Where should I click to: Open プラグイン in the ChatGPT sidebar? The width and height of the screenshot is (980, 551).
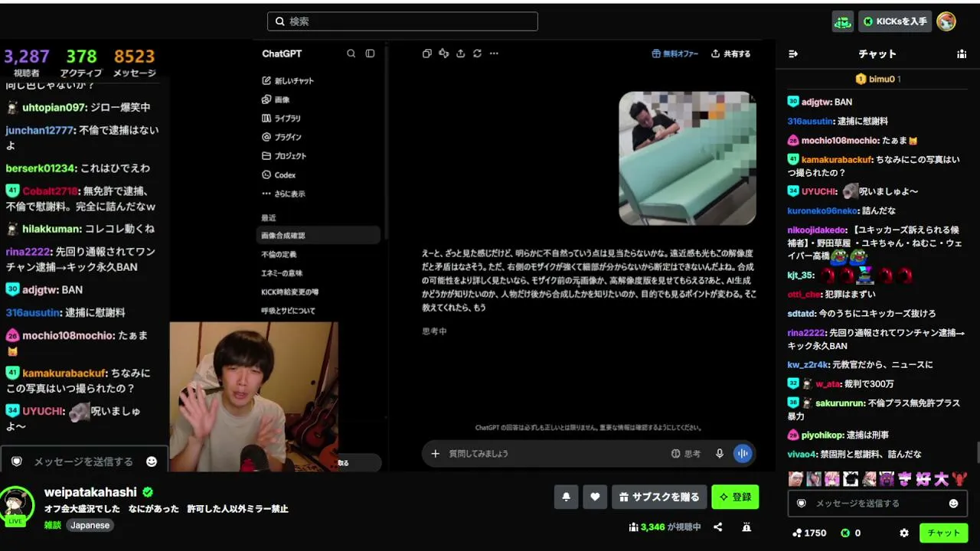pos(282,137)
